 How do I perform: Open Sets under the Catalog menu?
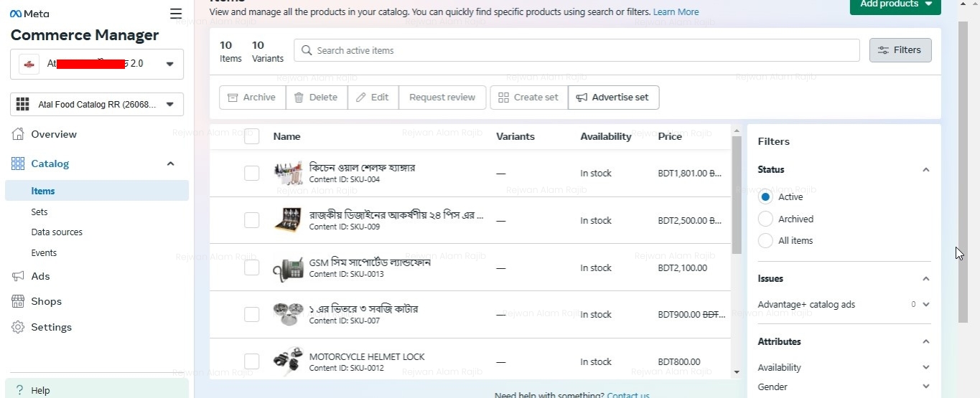pos(39,212)
